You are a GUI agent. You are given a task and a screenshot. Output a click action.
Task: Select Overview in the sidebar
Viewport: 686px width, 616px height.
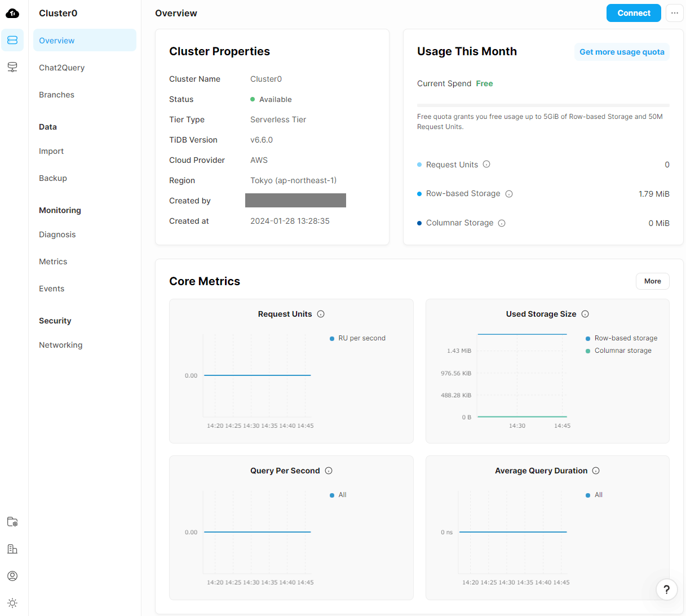tap(85, 41)
